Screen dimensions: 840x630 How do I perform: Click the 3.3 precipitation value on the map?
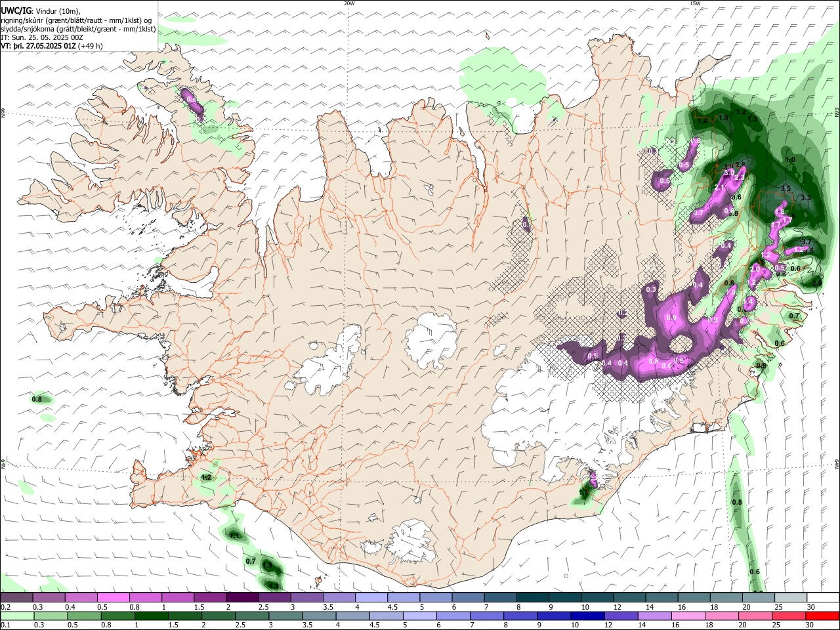pyautogui.click(x=806, y=198)
